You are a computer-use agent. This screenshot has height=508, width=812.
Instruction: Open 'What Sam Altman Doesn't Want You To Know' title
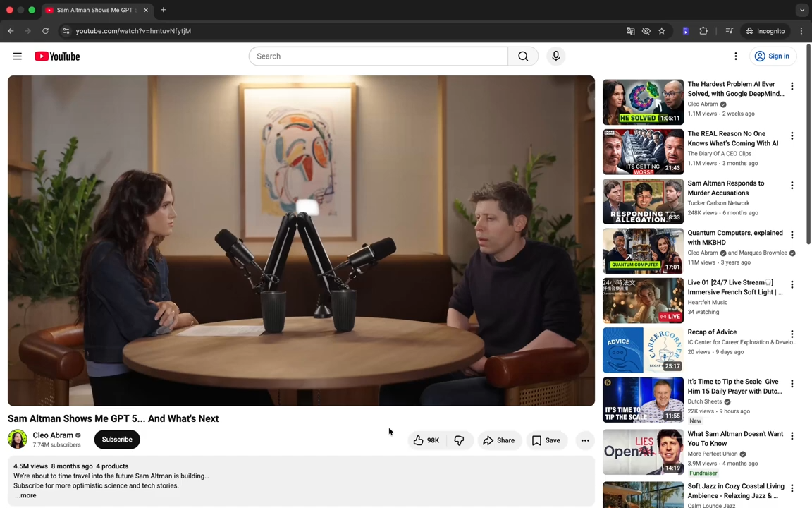click(735, 439)
